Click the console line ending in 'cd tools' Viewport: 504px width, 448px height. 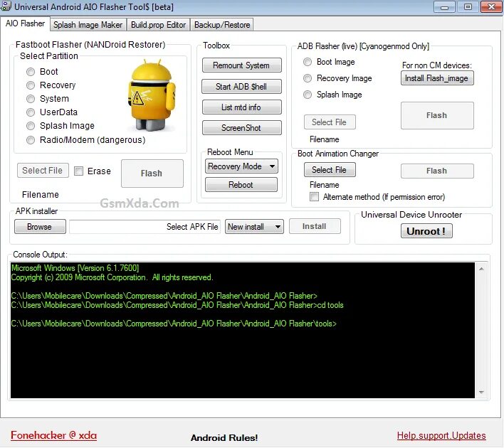click(177, 305)
